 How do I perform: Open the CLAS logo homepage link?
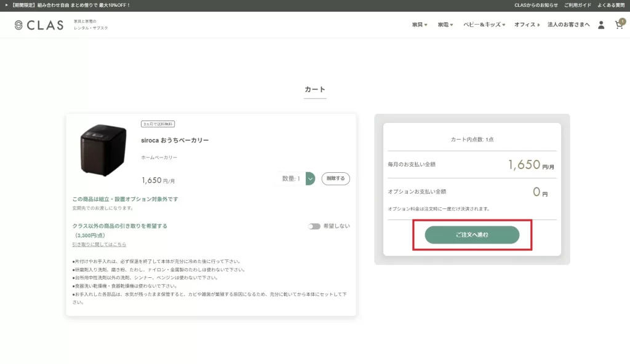click(39, 25)
